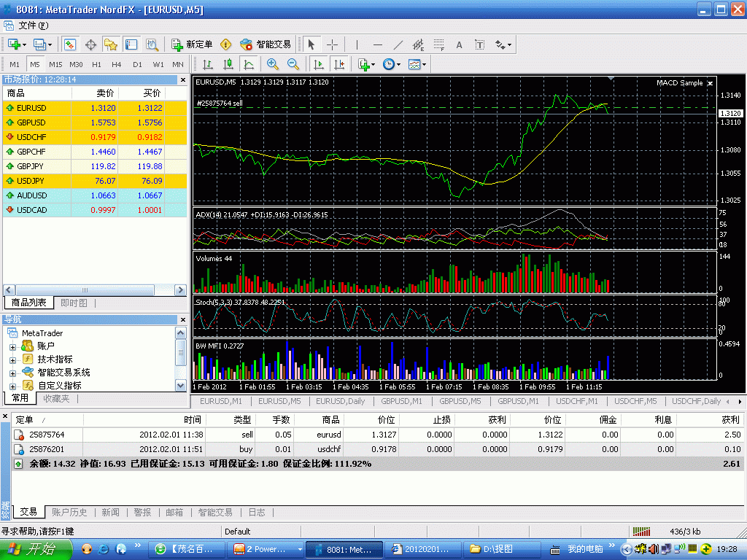
Task: Open the Navigator star-folder icon
Action: (111, 44)
